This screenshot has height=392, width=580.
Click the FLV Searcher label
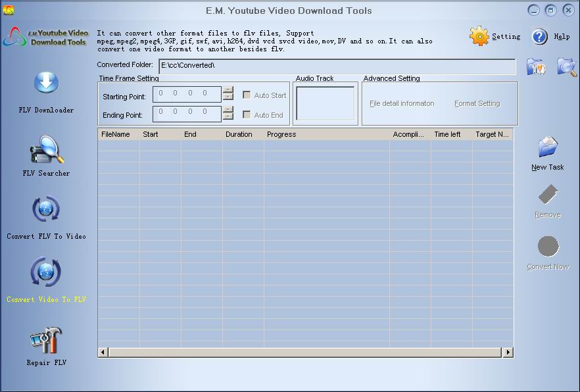(46, 173)
